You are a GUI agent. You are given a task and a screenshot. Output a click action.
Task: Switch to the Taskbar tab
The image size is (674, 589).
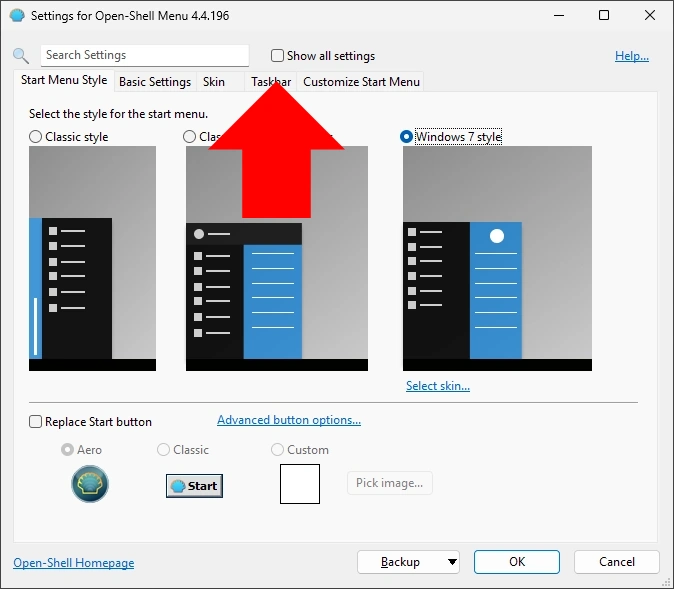(271, 82)
